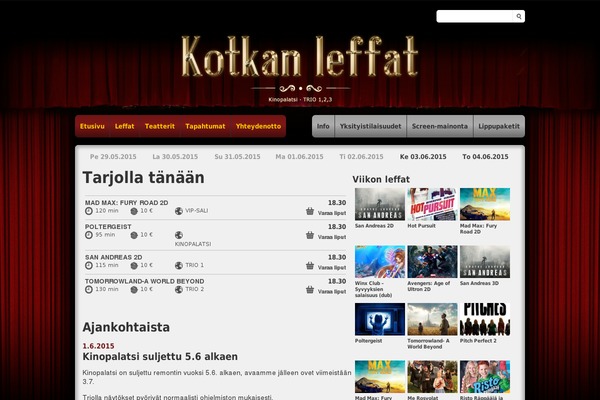This screenshot has height=400, width=600.
Task: Open the Etusivu menu item
Action: (x=92, y=126)
